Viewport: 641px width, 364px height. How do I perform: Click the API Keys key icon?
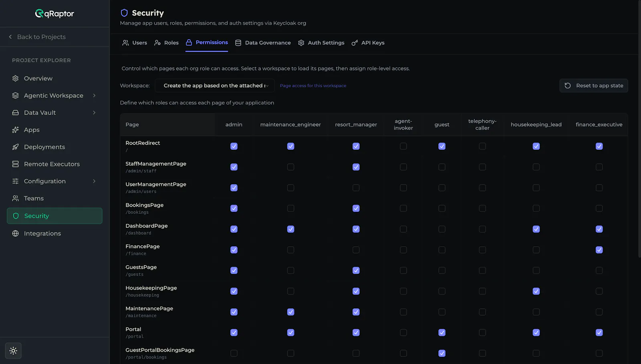355,43
